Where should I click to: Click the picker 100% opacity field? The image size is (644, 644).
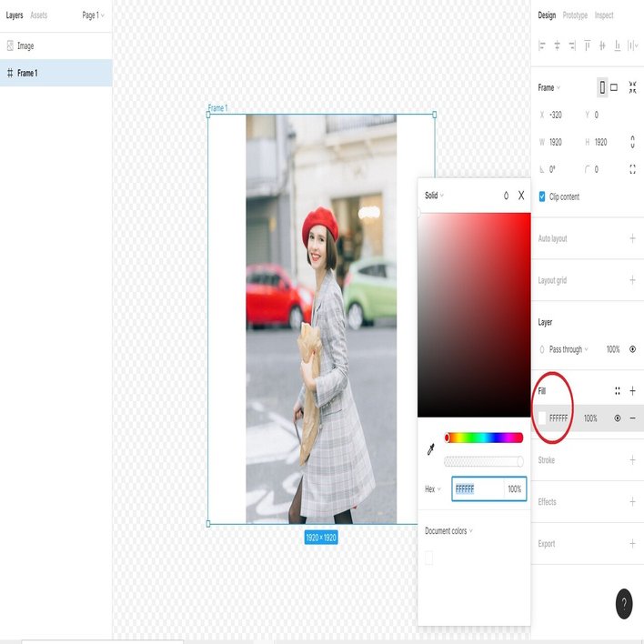515,489
